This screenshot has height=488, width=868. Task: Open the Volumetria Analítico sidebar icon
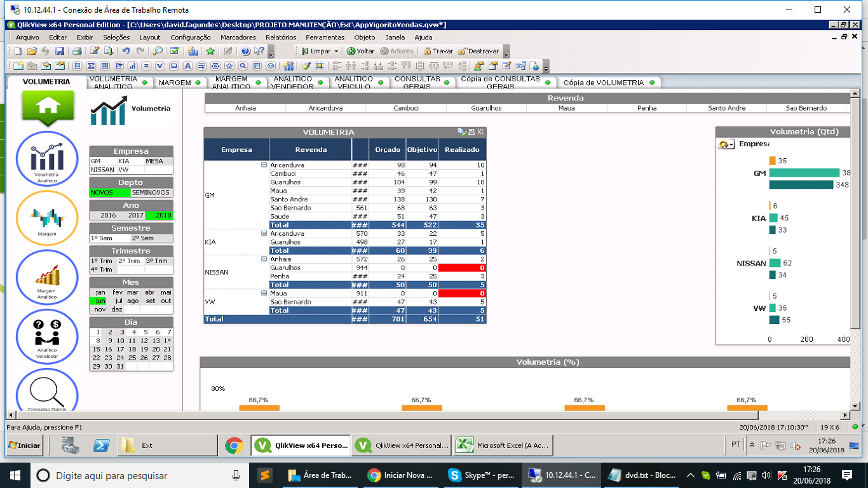(46, 160)
